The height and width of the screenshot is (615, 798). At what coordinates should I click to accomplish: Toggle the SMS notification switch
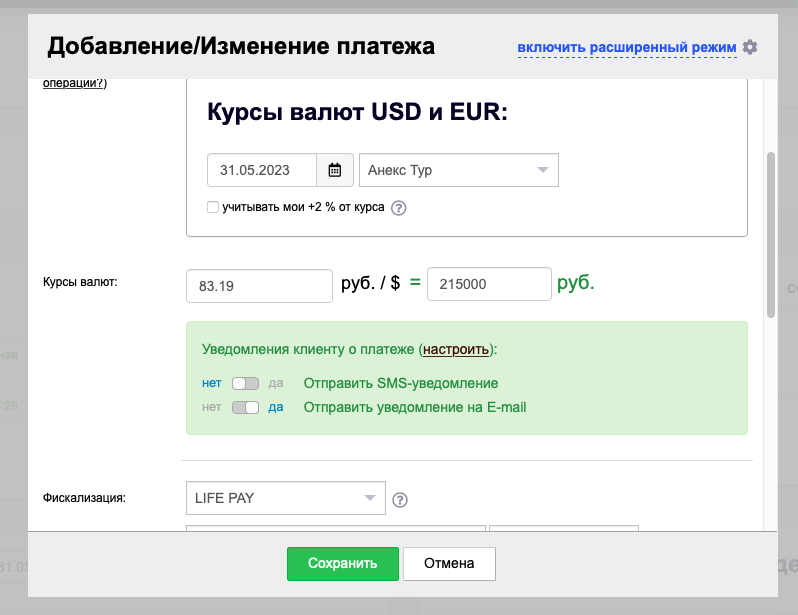[245, 383]
